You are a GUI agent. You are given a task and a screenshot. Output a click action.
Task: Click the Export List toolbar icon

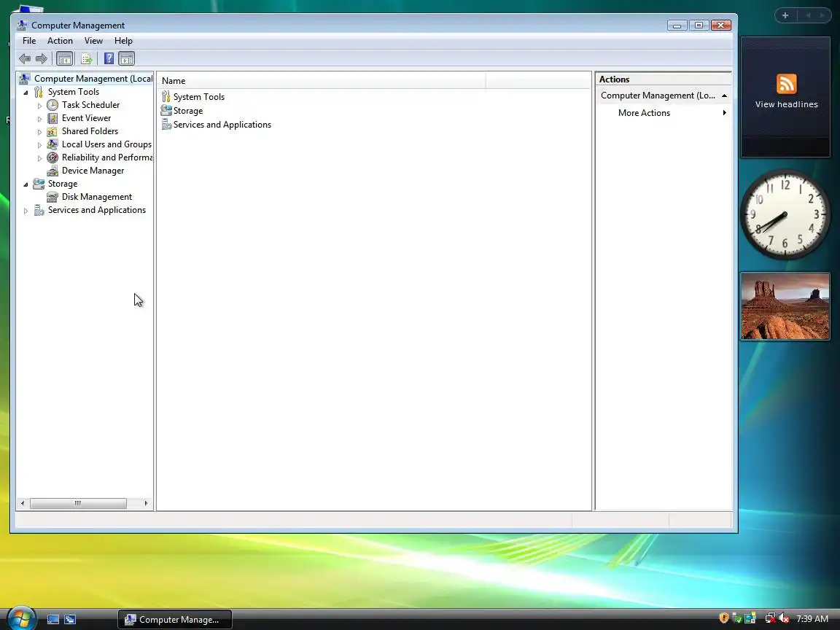pos(86,58)
